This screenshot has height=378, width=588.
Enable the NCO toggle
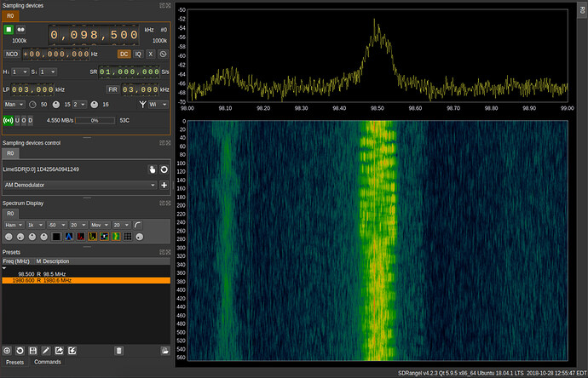pos(10,53)
